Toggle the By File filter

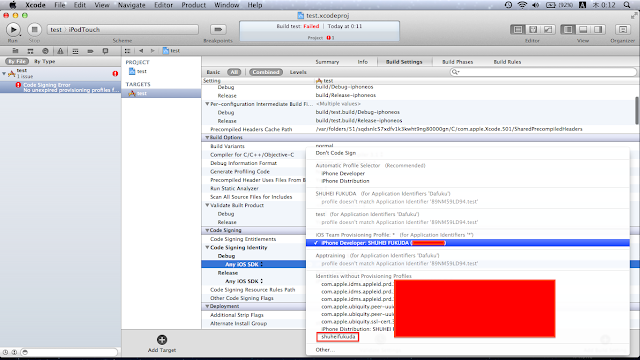(17, 61)
